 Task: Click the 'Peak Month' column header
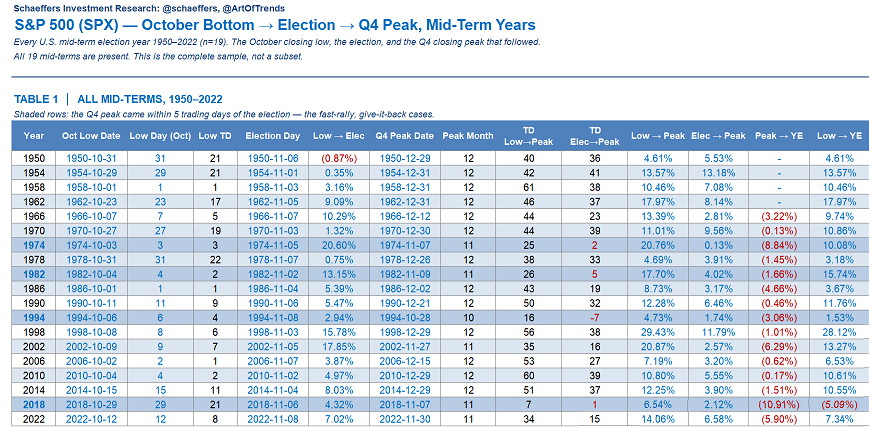(x=467, y=136)
